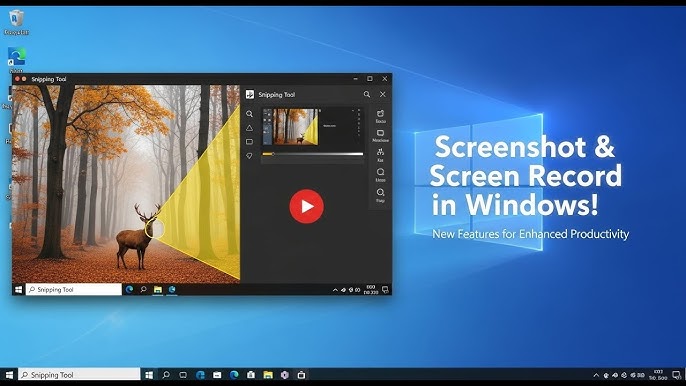
Task: Open the Recycle Bin desktop icon
Action: tap(16, 22)
